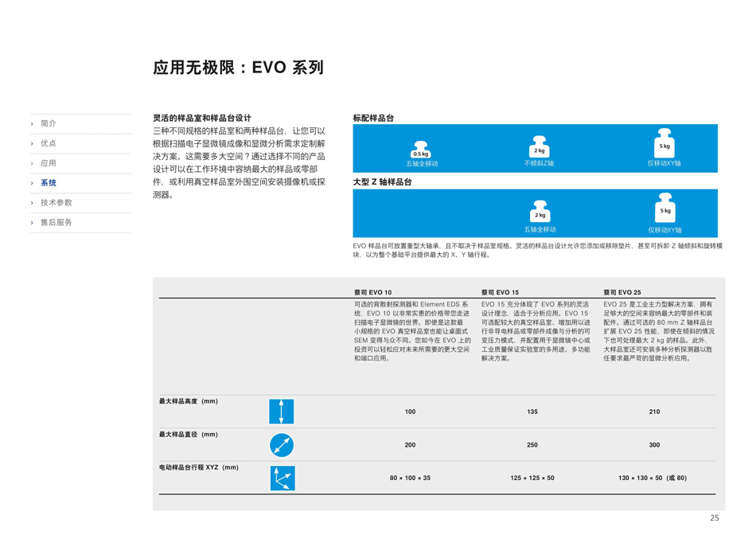Viewport: 756px width, 535px height.
Task: Click the diameter value 300
Action: [654, 445]
